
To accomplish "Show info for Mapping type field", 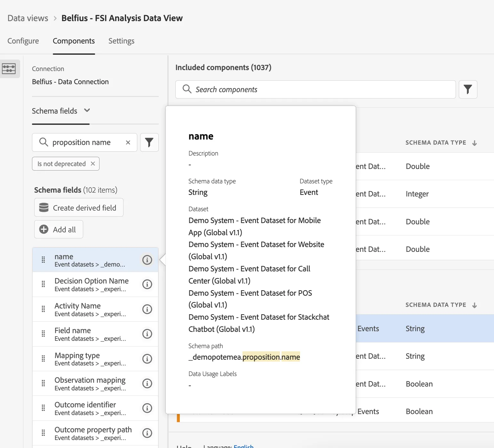I will [x=147, y=359].
